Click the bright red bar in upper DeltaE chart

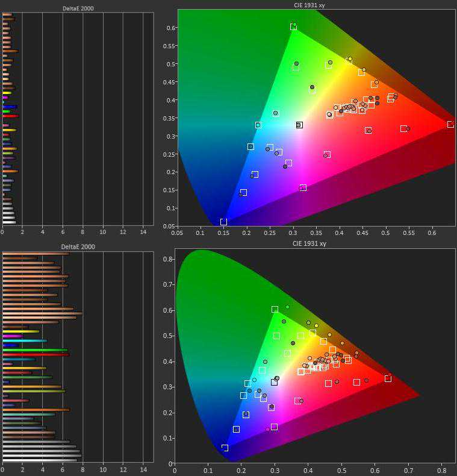coord(10,116)
